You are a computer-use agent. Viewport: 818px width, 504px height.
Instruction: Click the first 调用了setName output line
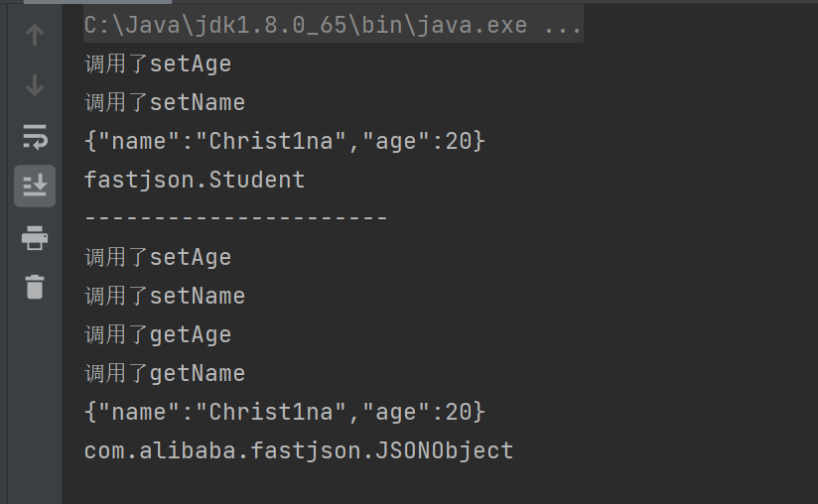(x=165, y=103)
